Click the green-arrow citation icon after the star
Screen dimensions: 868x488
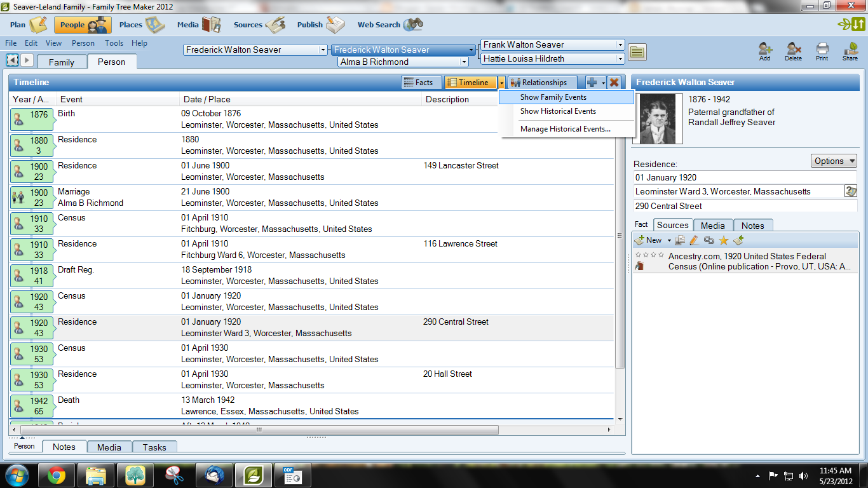[x=738, y=240]
